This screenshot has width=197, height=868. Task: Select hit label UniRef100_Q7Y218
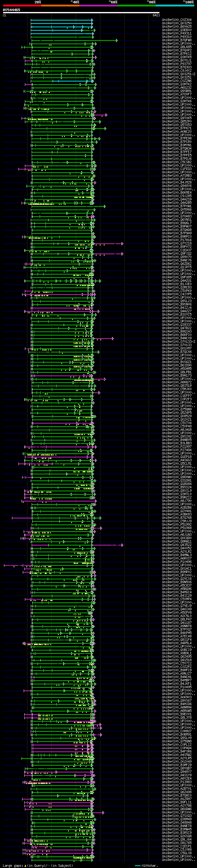(177, 244)
